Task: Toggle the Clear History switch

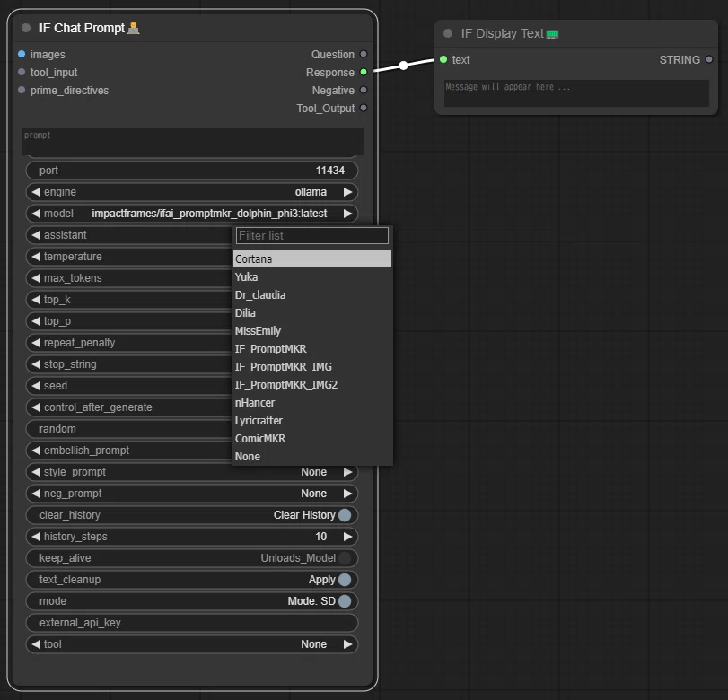Action: click(x=345, y=515)
